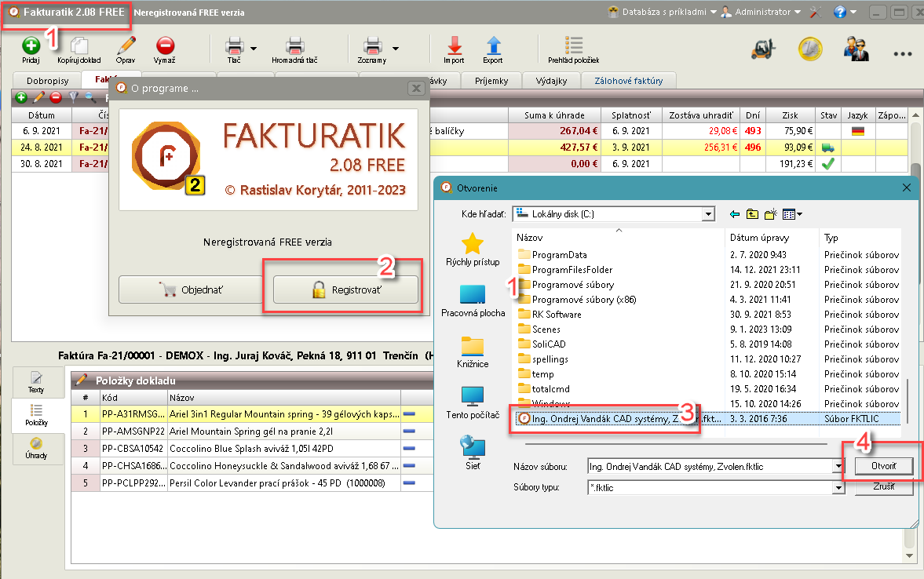The height and width of the screenshot is (579, 924).
Task: Expand the Názov súboru dropdown arrow
Action: (838, 467)
